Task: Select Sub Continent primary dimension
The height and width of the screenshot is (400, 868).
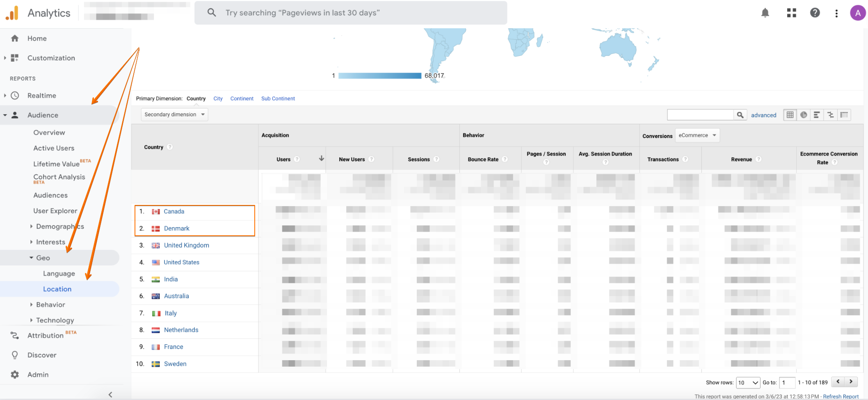Action: [278, 99]
